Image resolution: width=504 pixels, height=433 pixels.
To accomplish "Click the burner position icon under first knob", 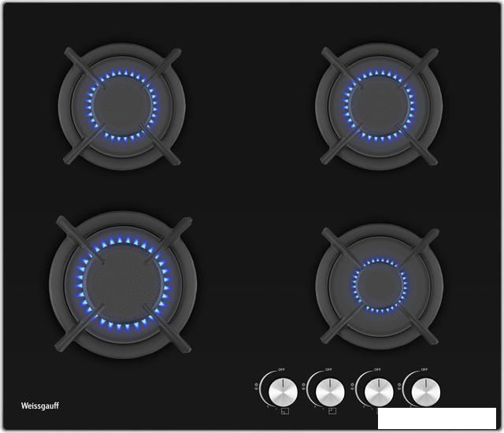I will pyautogui.click(x=283, y=410).
